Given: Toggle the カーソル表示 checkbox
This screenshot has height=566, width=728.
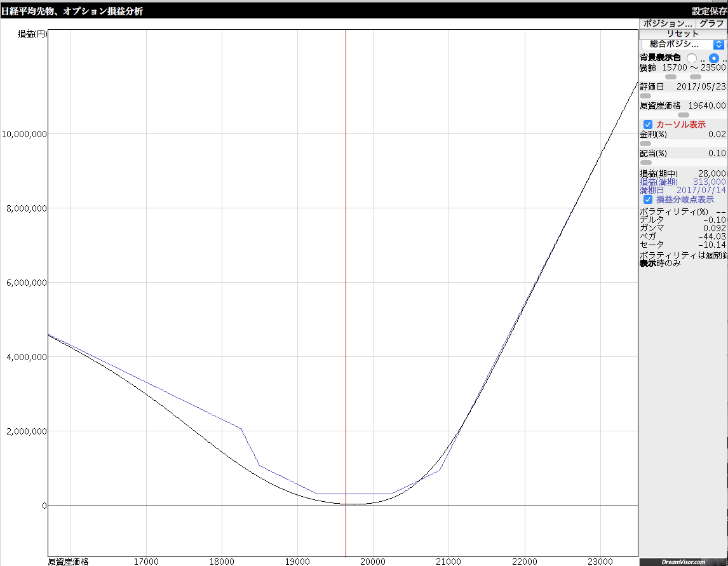Looking at the screenshot, I should point(648,125).
